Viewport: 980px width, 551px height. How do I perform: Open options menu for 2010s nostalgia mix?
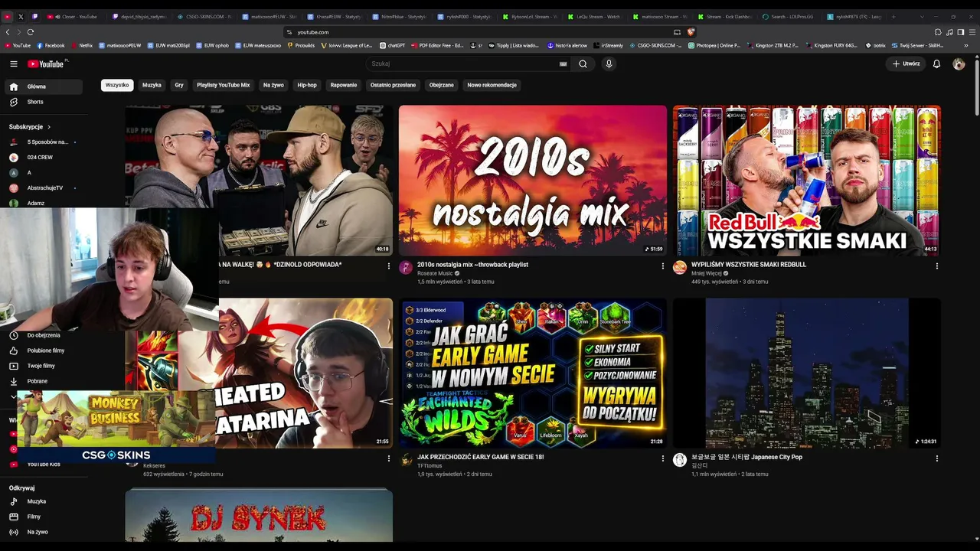pos(663,266)
